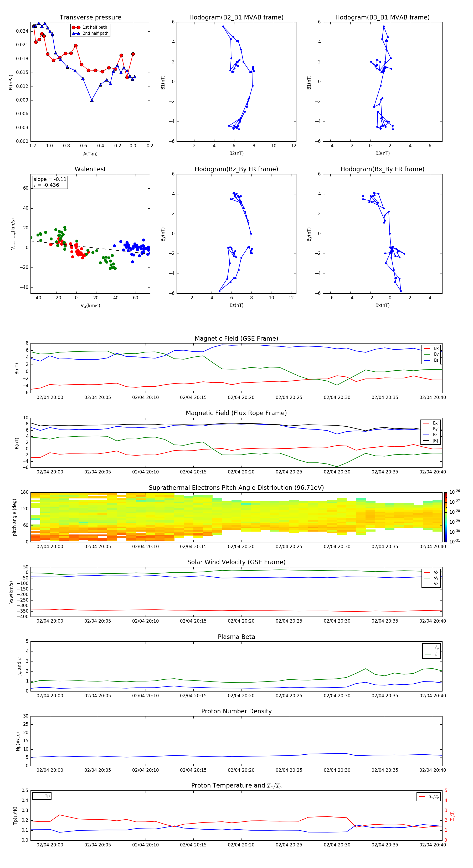Click the red Vx line in Solar Wind plot

(236, 610)
